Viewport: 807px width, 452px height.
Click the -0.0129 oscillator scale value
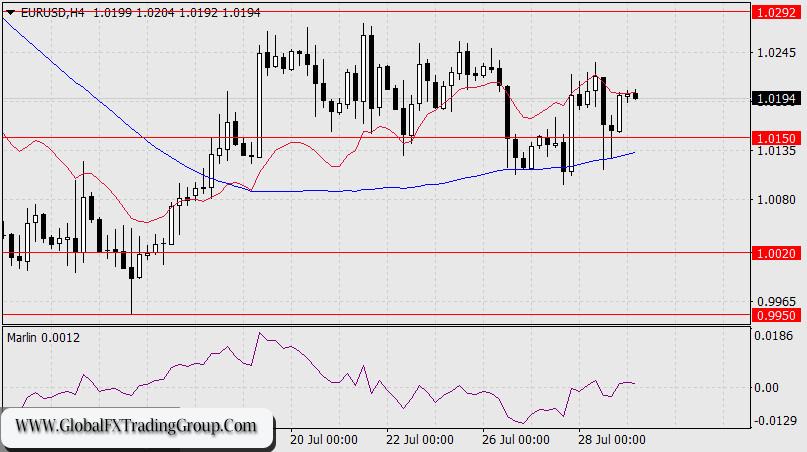775,421
